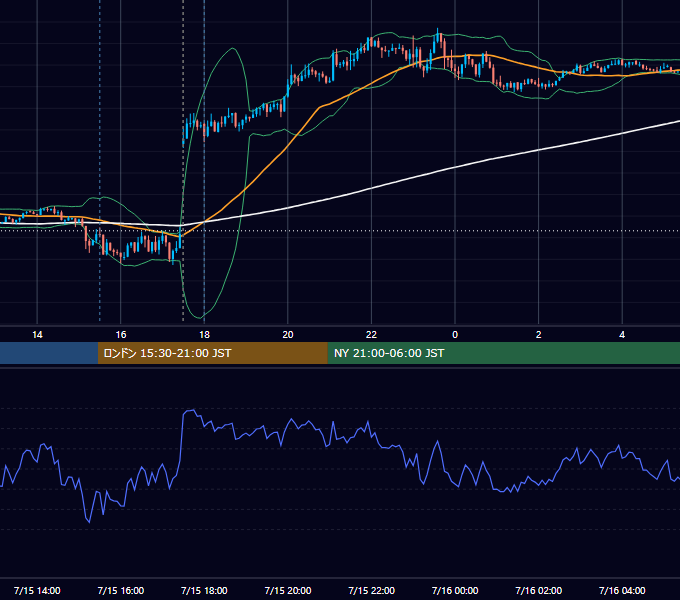Click the 7/15 16:00 date label
This screenshot has height=600, width=680.
click(x=121, y=590)
